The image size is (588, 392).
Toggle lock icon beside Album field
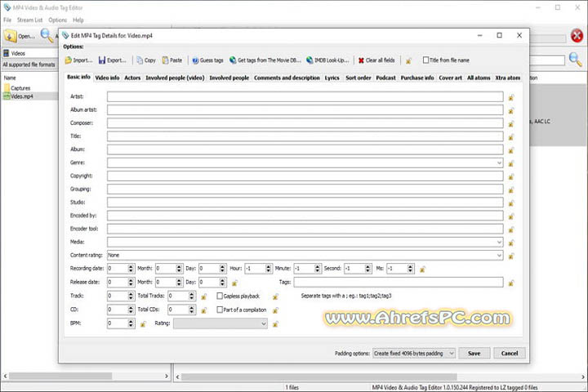pyautogui.click(x=510, y=150)
